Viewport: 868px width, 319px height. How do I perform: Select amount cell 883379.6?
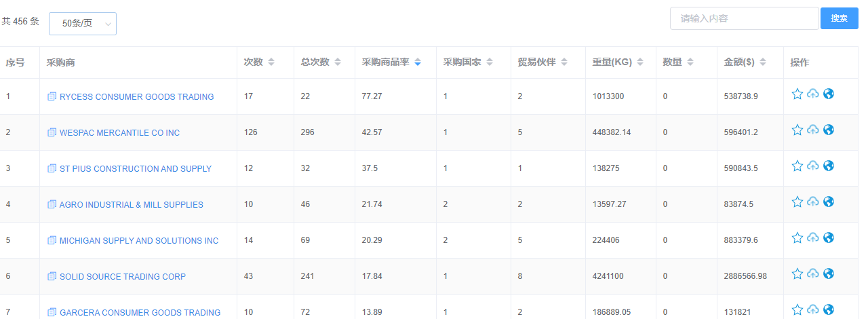click(x=741, y=240)
